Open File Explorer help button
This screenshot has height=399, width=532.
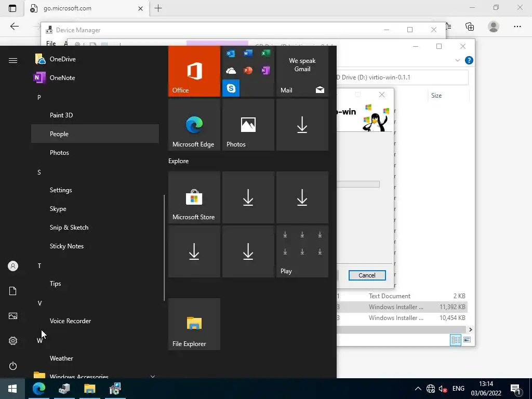(x=469, y=60)
